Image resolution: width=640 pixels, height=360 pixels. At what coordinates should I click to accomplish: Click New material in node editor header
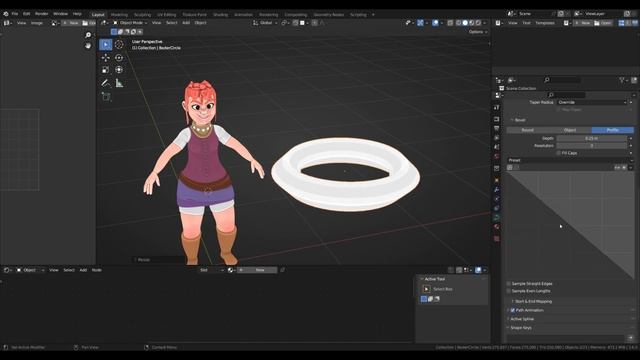[x=257, y=270]
